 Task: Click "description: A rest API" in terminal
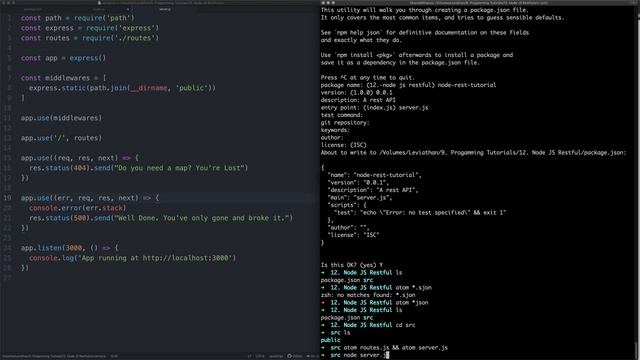(358, 100)
